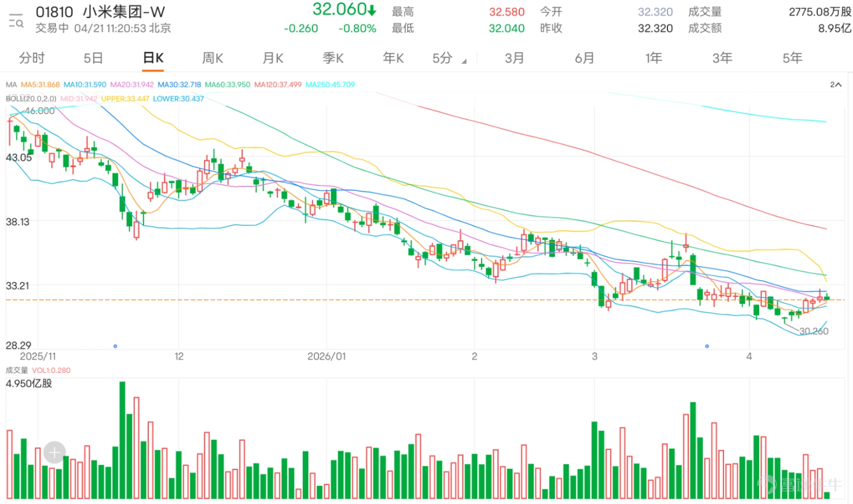Open the 月K monthly candlestick tab

pyautogui.click(x=273, y=58)
